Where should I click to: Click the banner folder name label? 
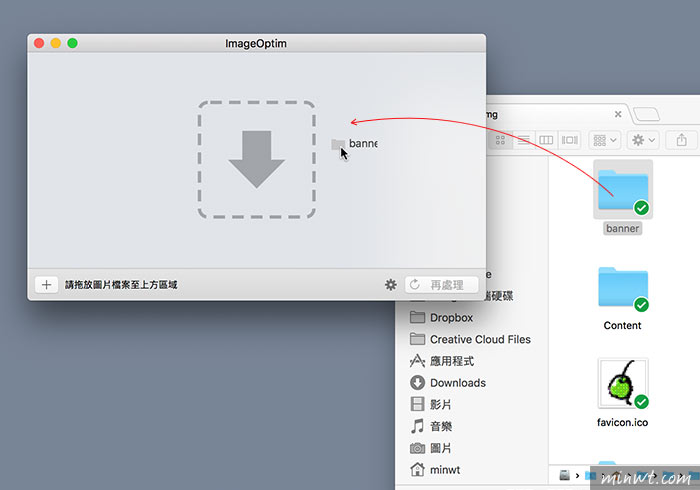point(622,228)
